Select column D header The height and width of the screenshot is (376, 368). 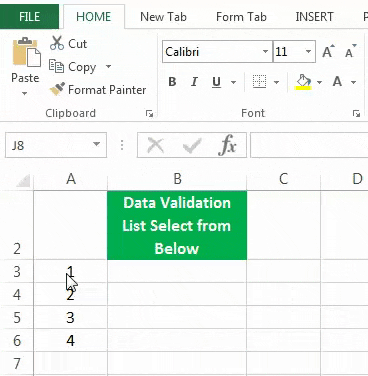pos(345,179)
